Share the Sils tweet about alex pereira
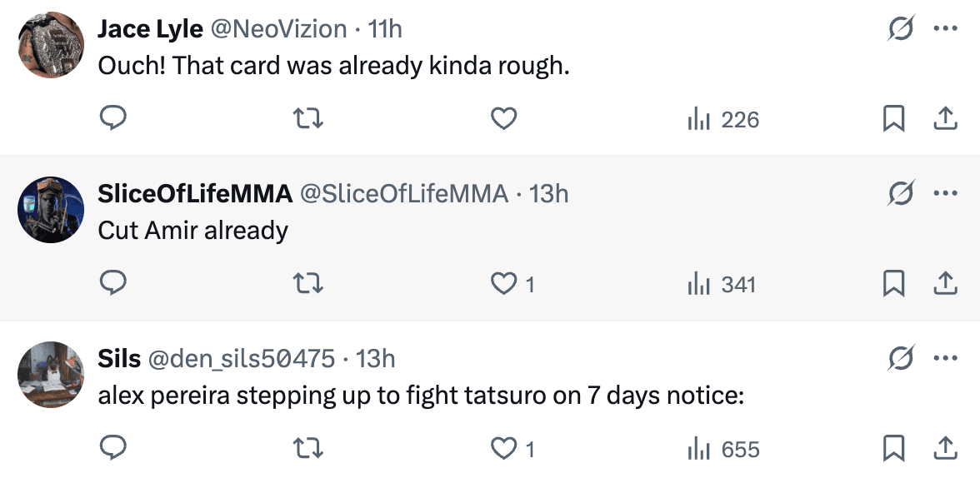Screen dimensions: 980x483 point(944,450)
